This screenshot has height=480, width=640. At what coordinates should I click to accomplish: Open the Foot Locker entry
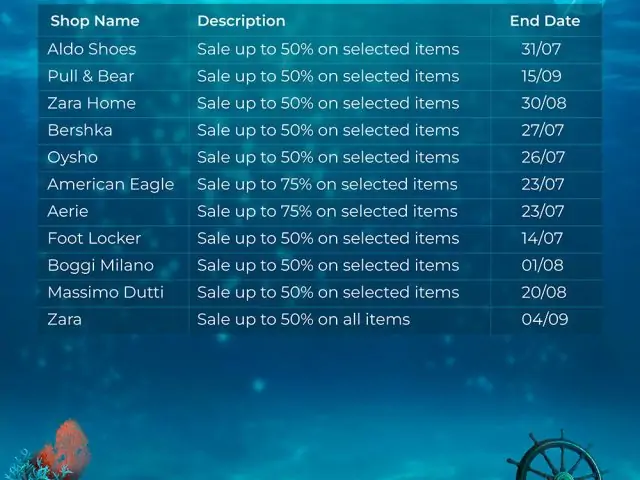(x=94, y=238)
